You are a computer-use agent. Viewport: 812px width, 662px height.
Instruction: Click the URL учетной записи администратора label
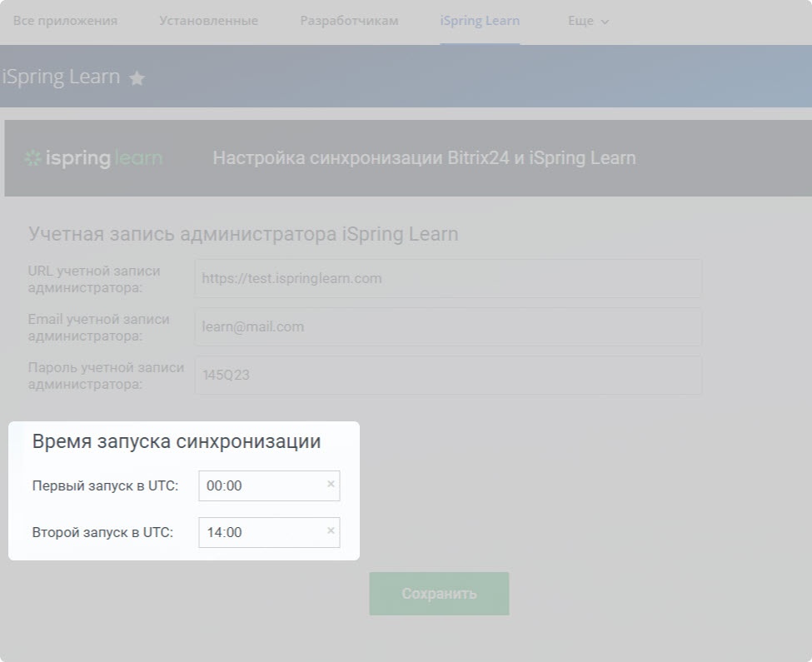[94, 279]
